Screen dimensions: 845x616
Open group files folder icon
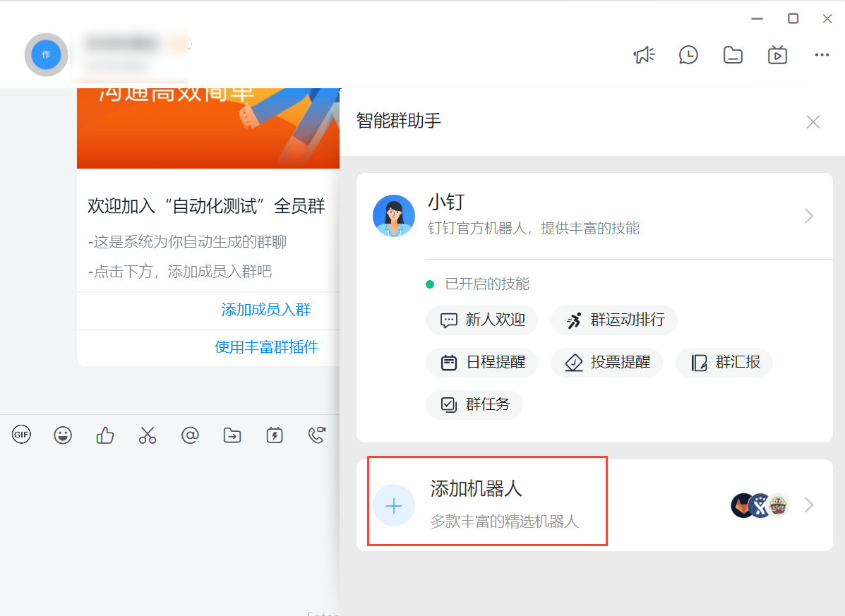733,55
